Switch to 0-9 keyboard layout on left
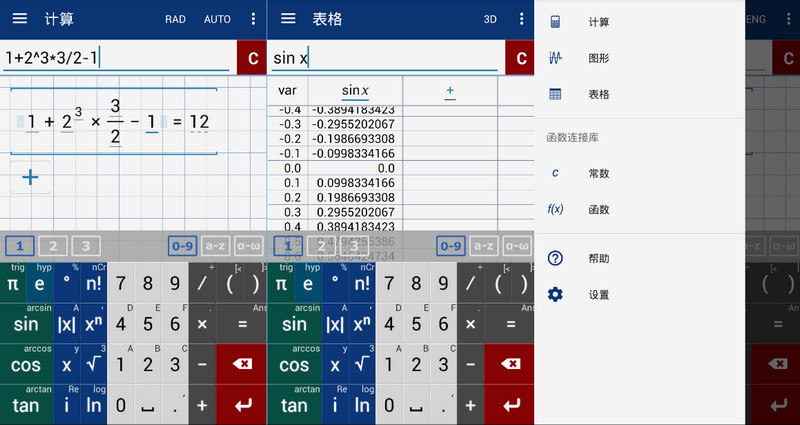This screenshot has height=425, width=800. click(182, 245)
